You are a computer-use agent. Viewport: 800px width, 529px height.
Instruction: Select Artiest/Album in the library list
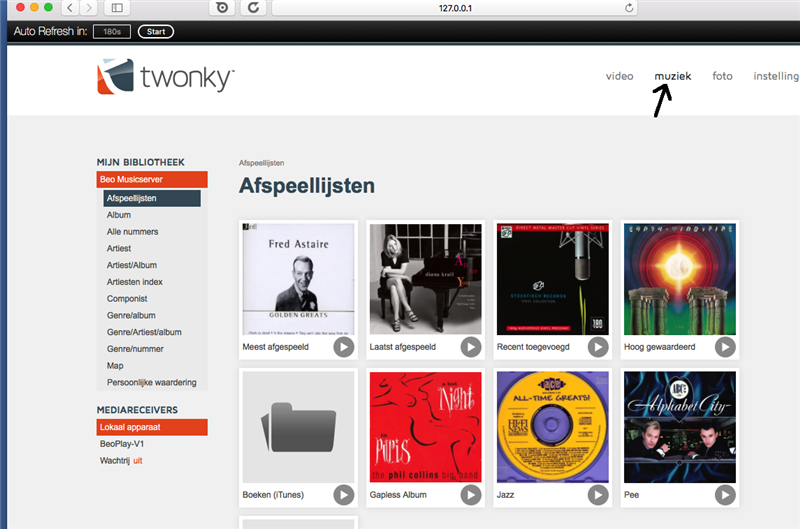coord(132,265)
